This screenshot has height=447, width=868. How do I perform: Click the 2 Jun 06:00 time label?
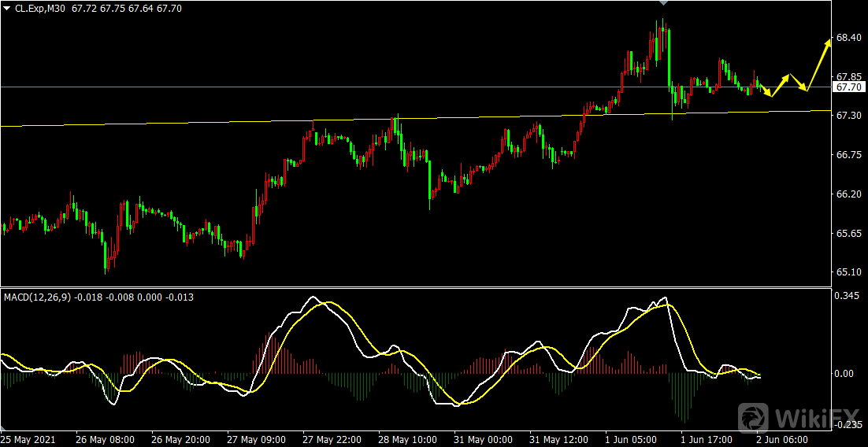tap(781, 439)
